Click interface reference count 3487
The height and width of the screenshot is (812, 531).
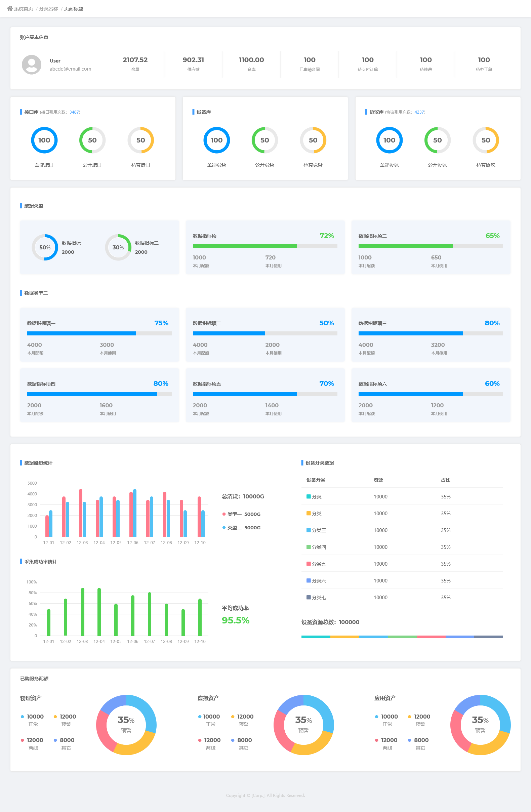(x=74, y=112)
